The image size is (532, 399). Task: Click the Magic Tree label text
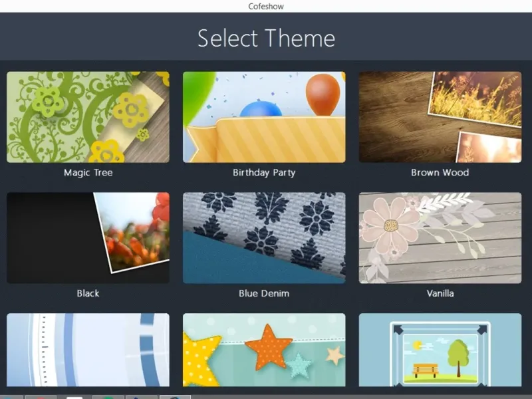88,173
